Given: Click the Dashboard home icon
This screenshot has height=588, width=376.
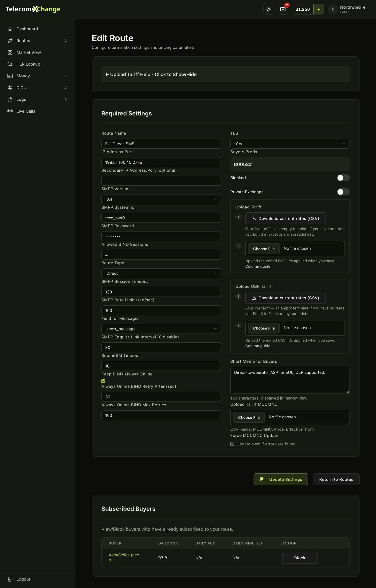Looking at the screenshot, I should (10, 29).
